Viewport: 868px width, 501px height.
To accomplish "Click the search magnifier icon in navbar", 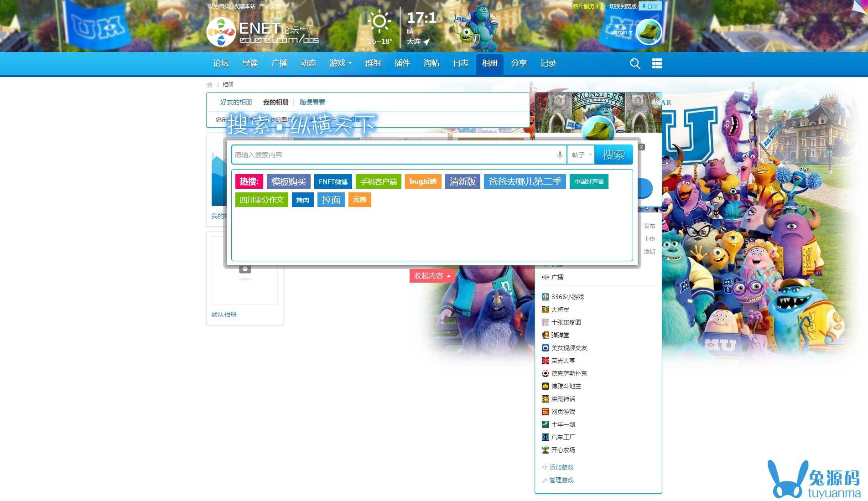I will 635,63.
